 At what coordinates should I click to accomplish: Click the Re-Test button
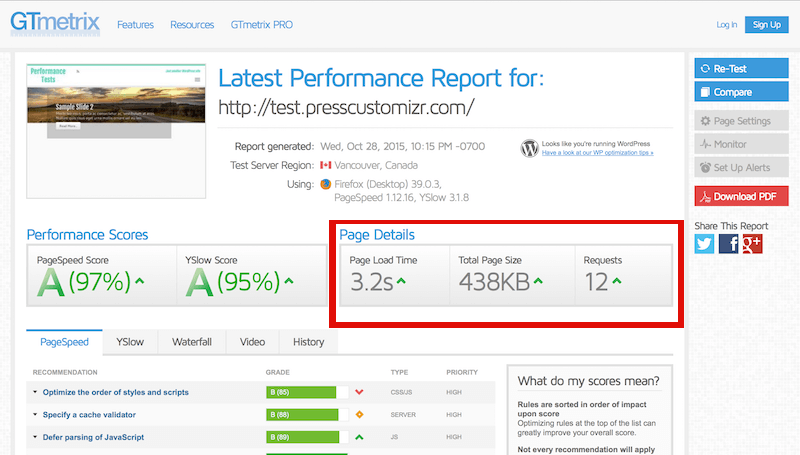741,68
